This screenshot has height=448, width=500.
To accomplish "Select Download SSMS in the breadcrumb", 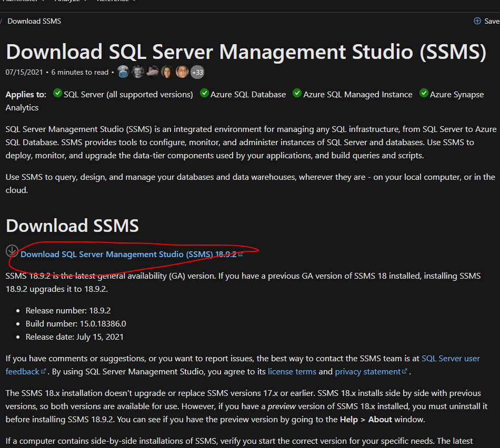I will pyautogui.click(x=34, y=21).
